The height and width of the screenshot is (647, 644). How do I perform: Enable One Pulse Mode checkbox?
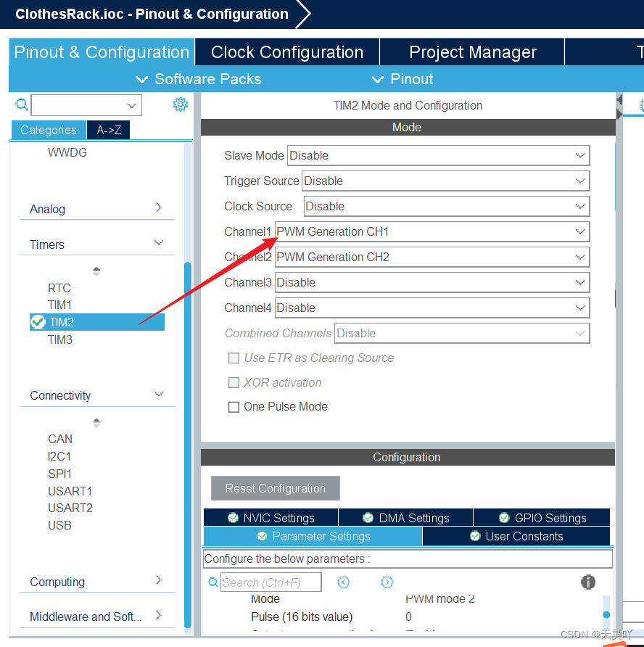[x=234, y=407]
